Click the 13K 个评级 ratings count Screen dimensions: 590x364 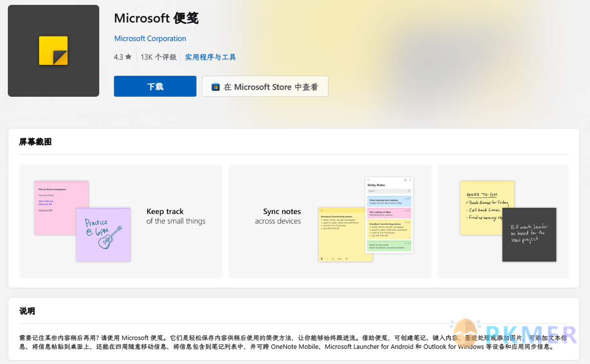tap(158, 57)
